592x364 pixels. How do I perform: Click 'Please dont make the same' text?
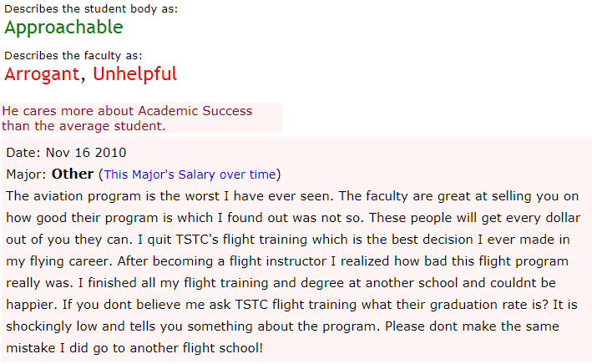[472, 326]
